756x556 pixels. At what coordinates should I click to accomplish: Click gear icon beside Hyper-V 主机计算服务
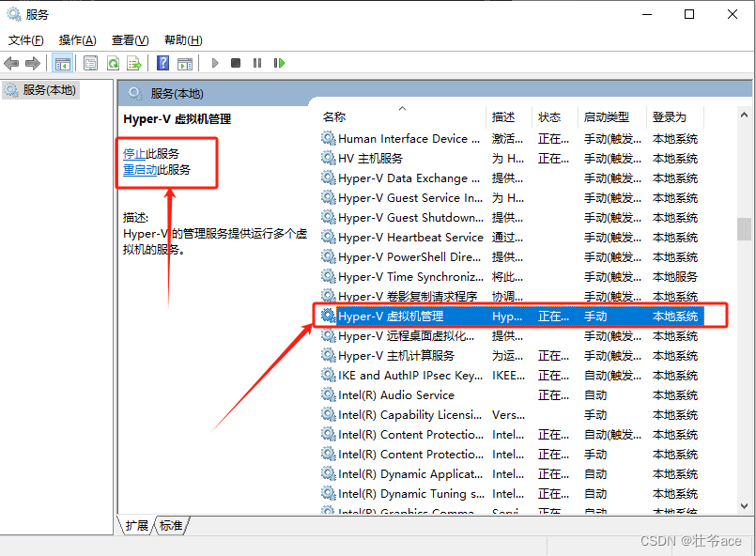click(329, 355)
